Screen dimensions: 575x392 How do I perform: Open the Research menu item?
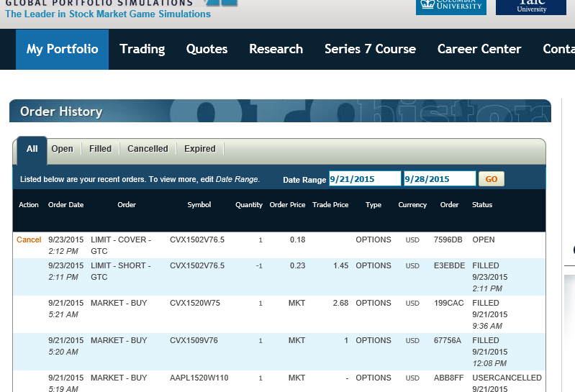point(276,49)
